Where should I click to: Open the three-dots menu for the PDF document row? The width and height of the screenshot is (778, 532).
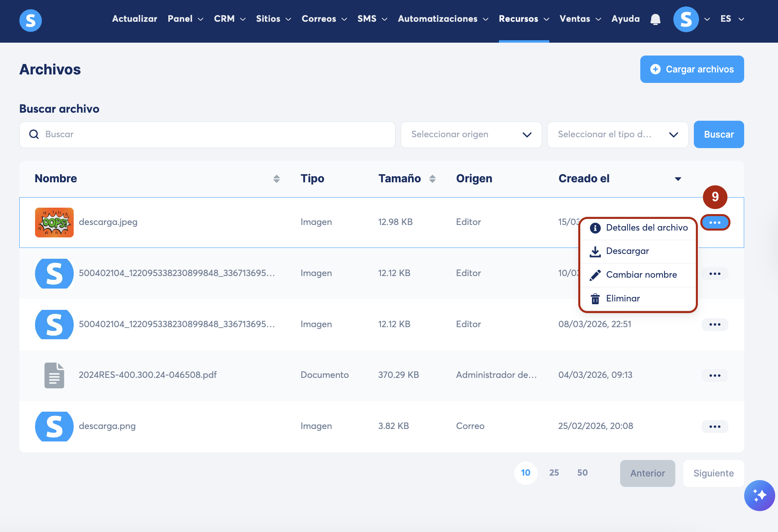pyautogui.click(x=715, y=375)
